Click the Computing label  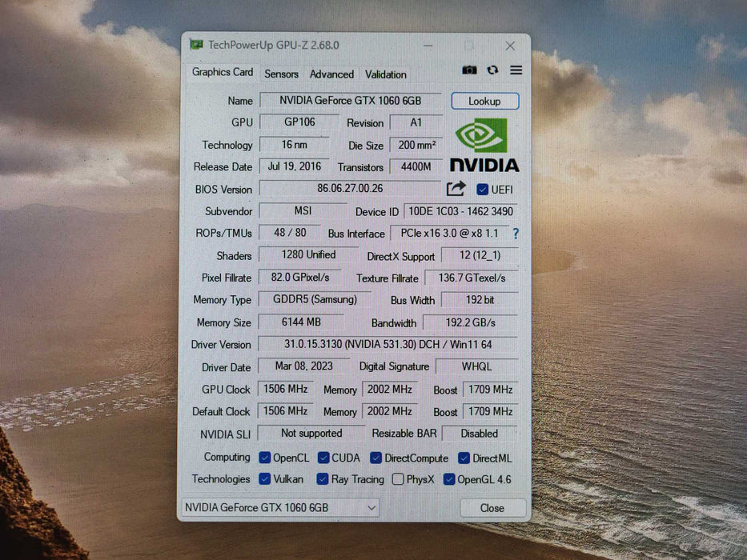click(x=227, y=457)
